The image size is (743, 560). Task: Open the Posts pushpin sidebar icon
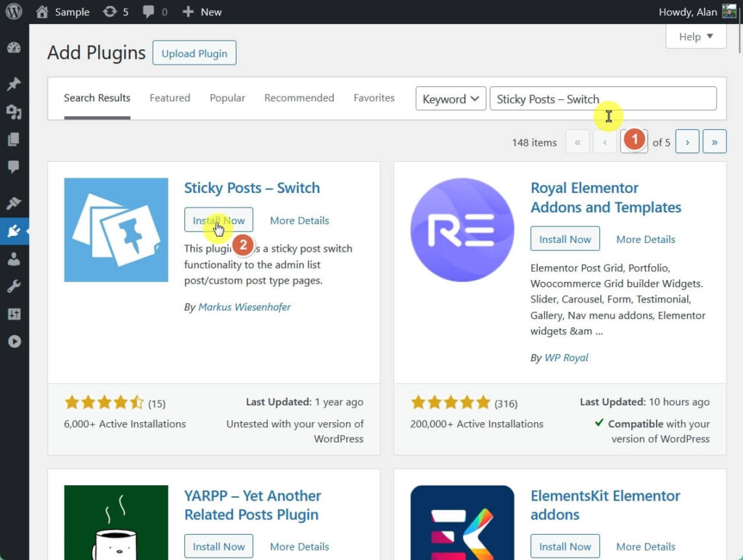(15, 84)
